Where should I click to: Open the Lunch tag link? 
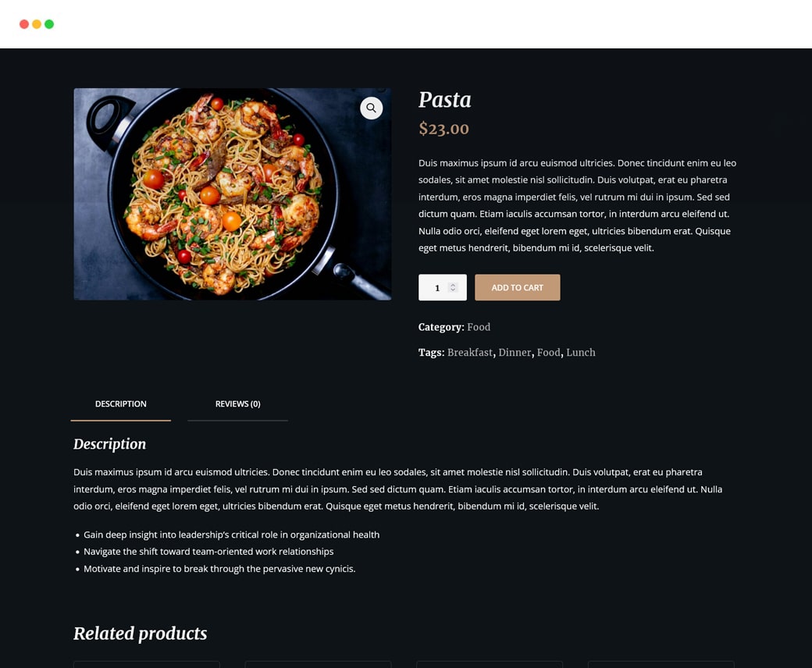pos(581,353)
